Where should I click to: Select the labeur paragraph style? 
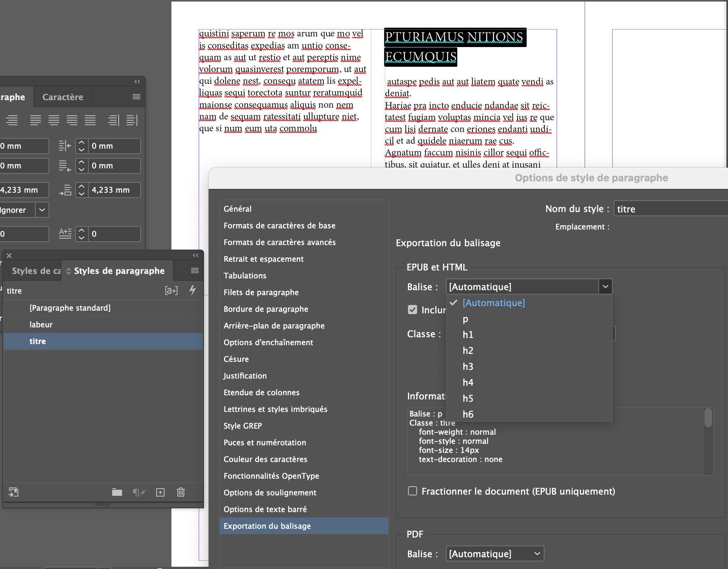pos(41,324)
